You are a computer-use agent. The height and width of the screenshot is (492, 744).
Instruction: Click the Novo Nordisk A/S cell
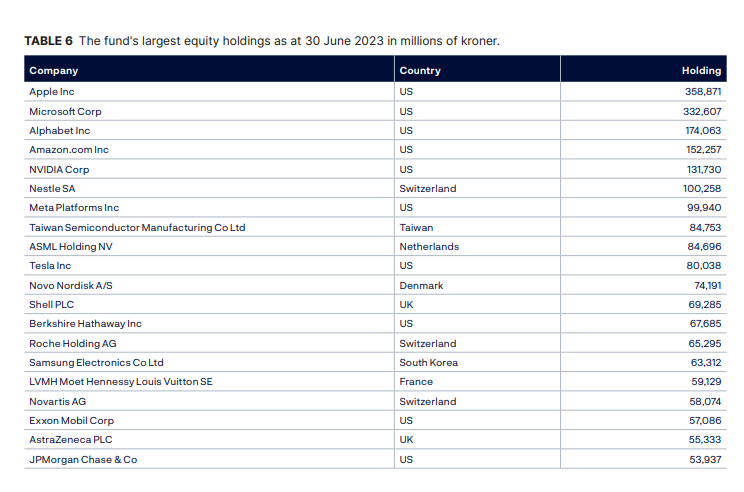71,285
